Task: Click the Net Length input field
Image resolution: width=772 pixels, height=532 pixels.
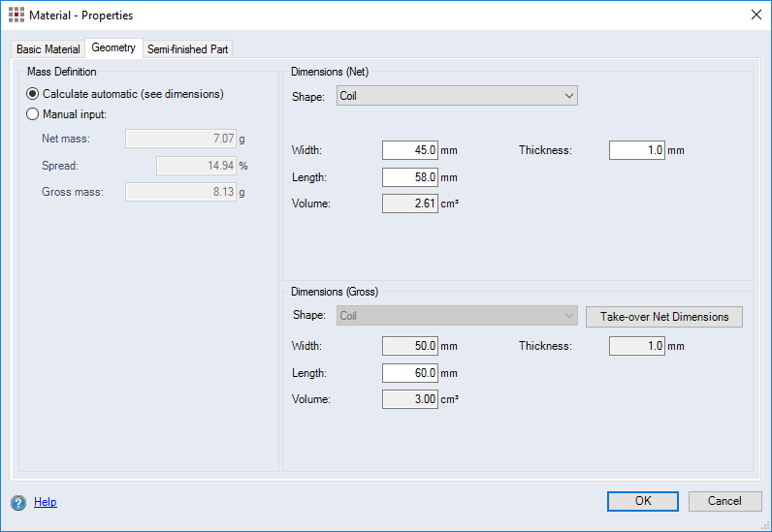Action: [410, 177]
